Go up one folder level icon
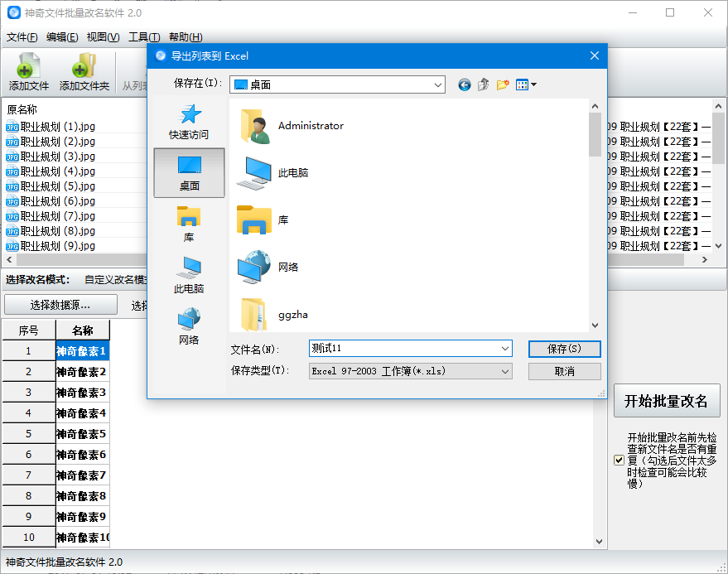This screenshot has width=728, height=574. pyautogui.click(x=484, y=84)
